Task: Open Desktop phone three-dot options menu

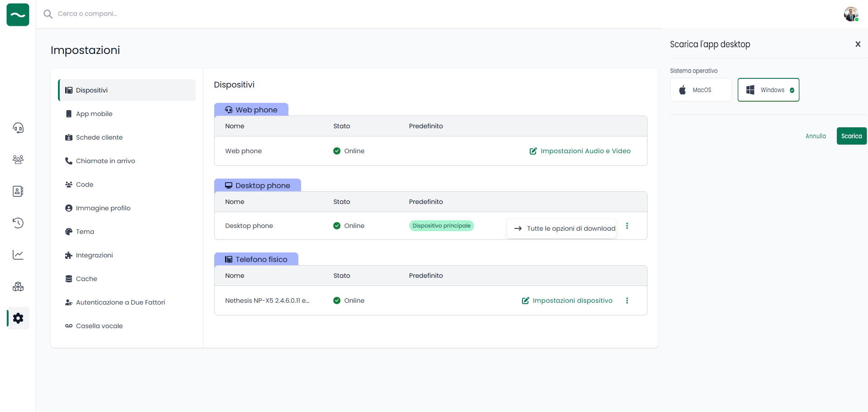Action: coord(627,226)
